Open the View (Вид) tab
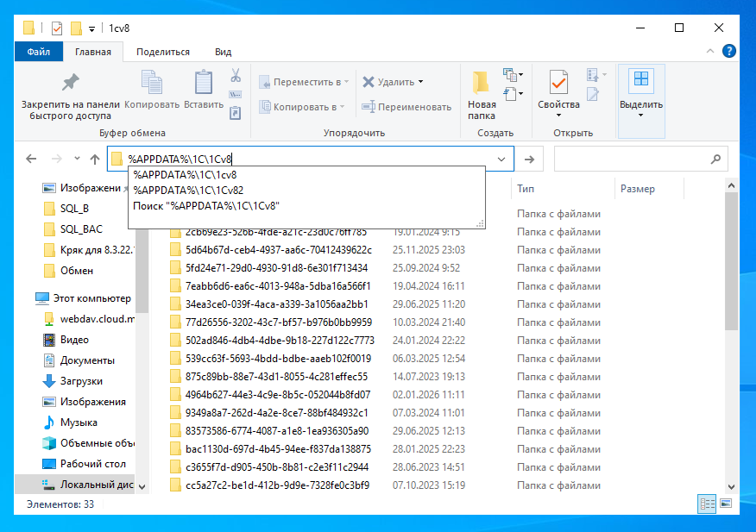 [223, 52]
